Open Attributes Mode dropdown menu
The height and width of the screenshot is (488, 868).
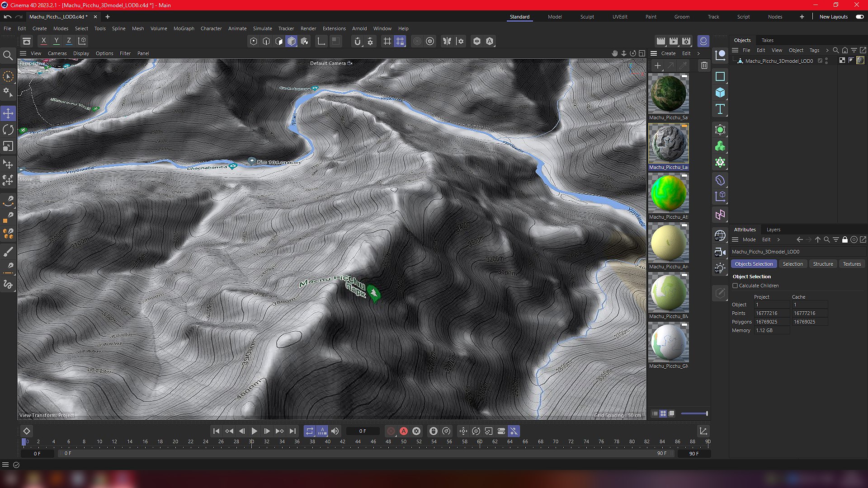tap(749, 239)
